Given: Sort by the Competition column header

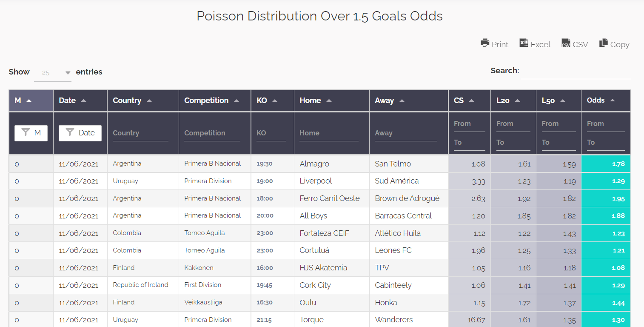Looking at the screenshot, I should click(215, 100).
